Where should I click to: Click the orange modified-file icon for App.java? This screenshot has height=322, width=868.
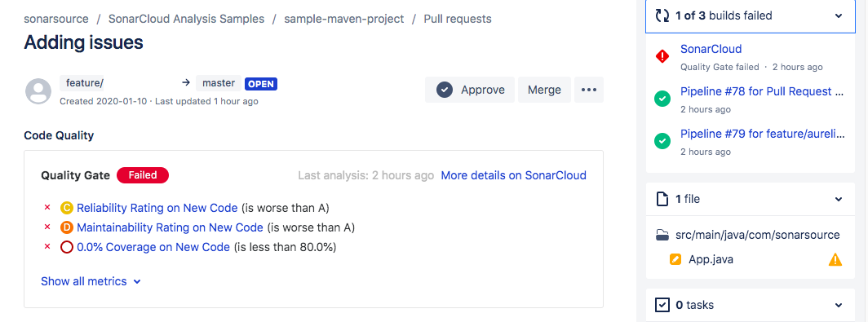coord(675,259)
